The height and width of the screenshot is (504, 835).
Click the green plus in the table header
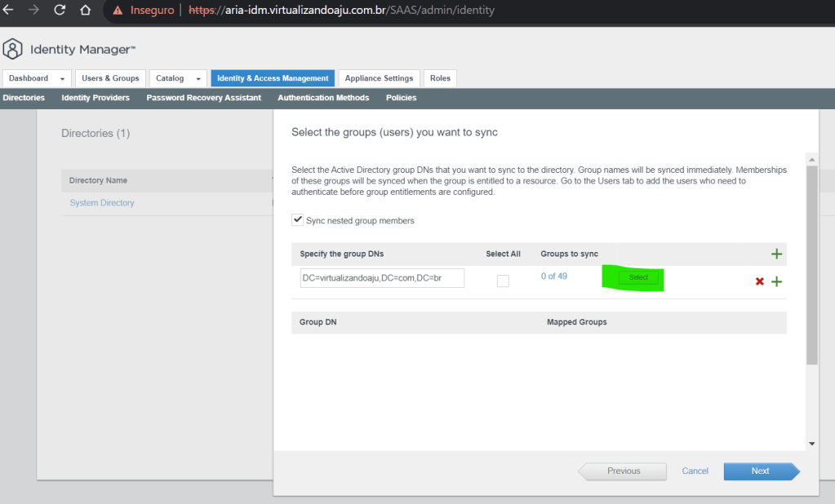coord(776,254)
